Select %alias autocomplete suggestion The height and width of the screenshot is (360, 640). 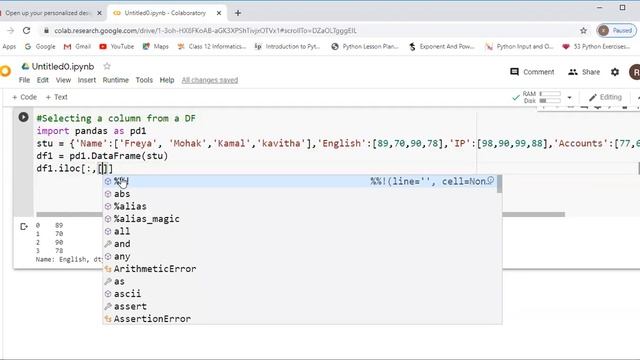[x=302, y=206]
